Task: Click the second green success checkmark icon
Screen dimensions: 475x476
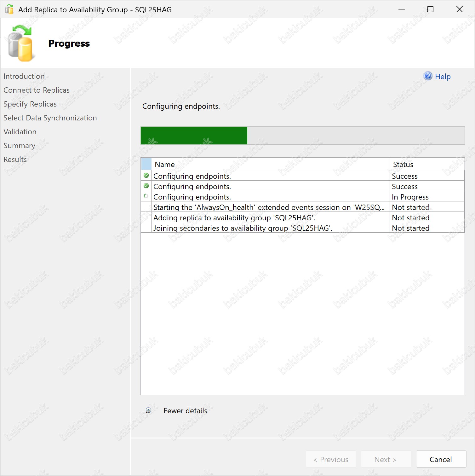Action: point(146,186)
